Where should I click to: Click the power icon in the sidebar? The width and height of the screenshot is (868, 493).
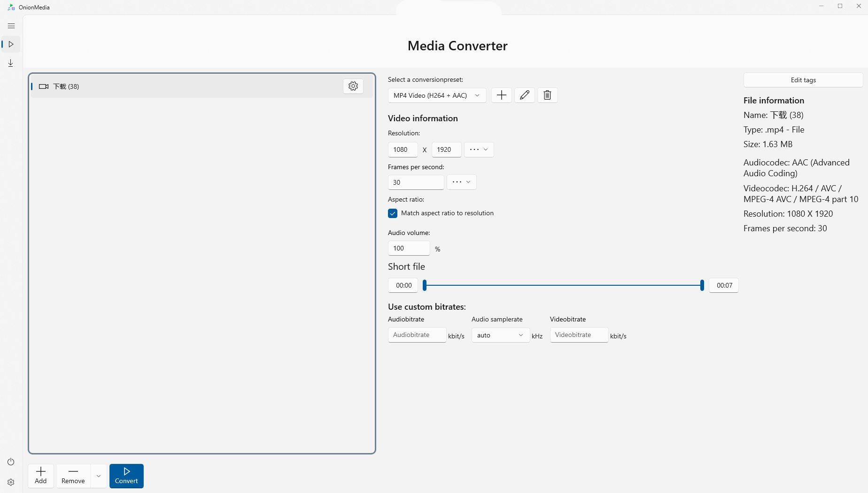coord(11,462)
